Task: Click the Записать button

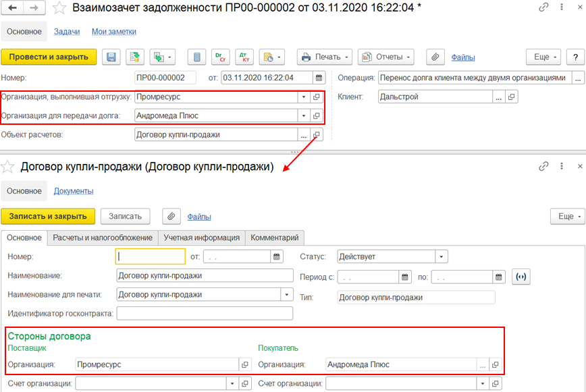Action: pyautogui.click(x=125, y=217)
